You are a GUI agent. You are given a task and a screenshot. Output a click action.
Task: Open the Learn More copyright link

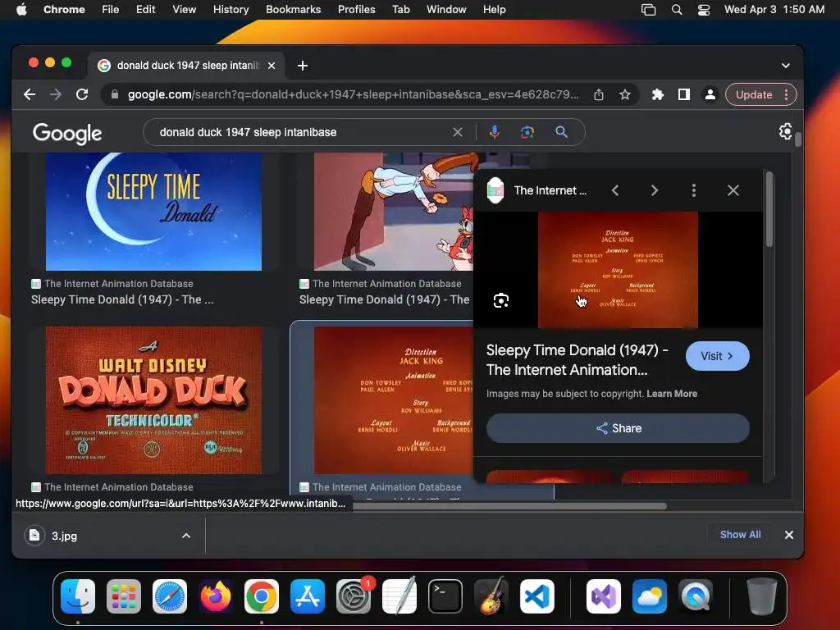click(672, 394)
